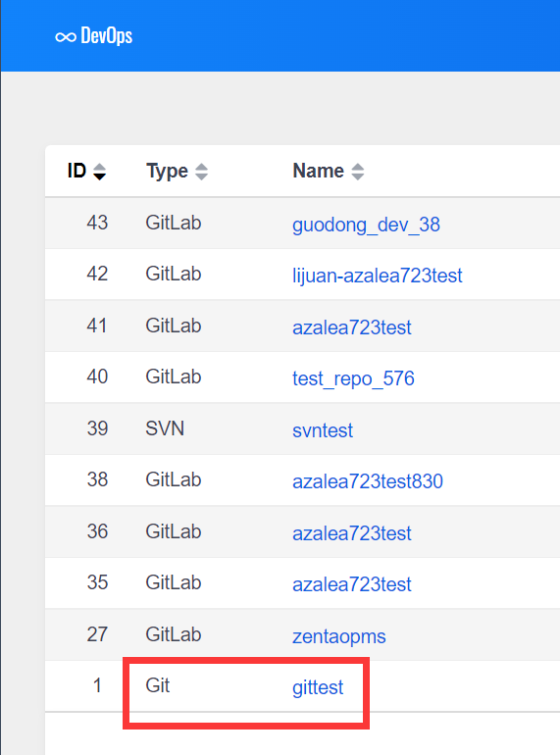Screen dimensions: 560x755
Task: Open azalea723test link in row 36
Action: click(352, 533)
